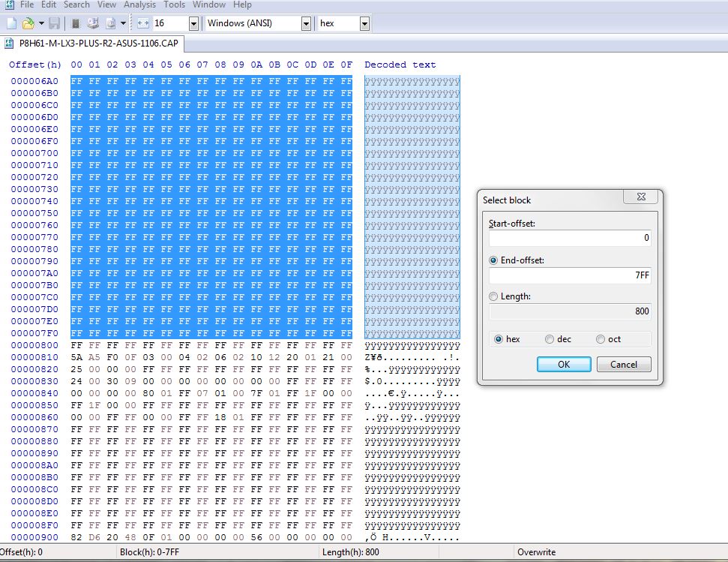Open the Search menu
Screen dimensions: 728x562
pos(76,5)
